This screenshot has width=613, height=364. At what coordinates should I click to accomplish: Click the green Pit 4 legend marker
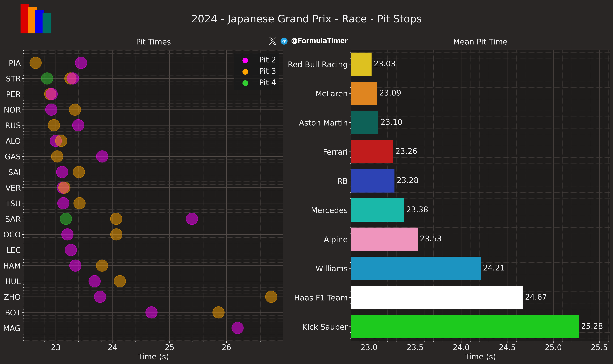click(x=245, y=83)
